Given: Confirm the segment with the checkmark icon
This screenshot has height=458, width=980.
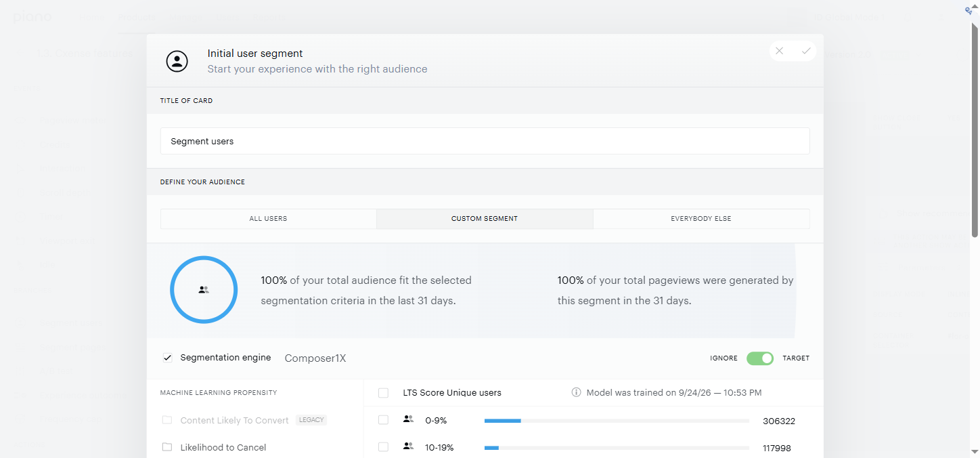Looking at the screenshot, I should pyautogui.click(x=805, y=51).
